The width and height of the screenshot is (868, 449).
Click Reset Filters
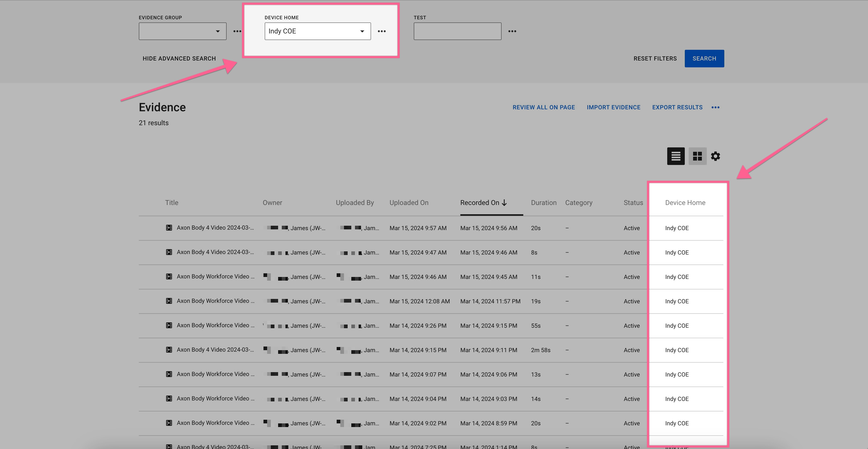[655, 59]
